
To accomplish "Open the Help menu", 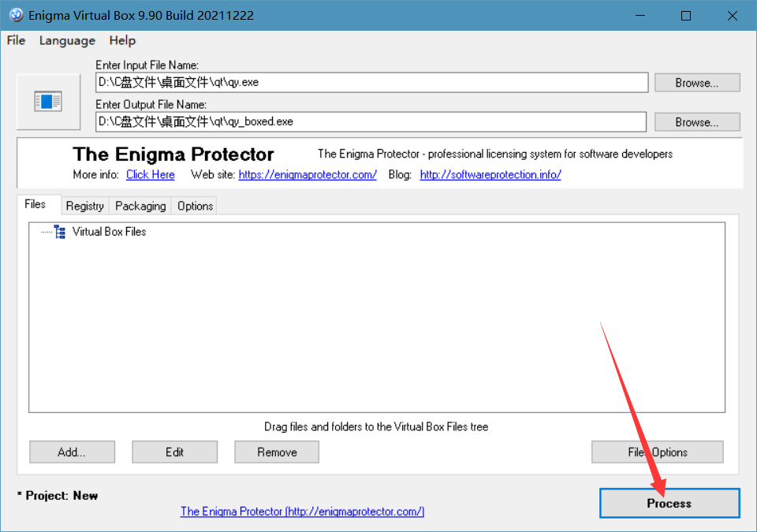I will (x=122, y=40).
